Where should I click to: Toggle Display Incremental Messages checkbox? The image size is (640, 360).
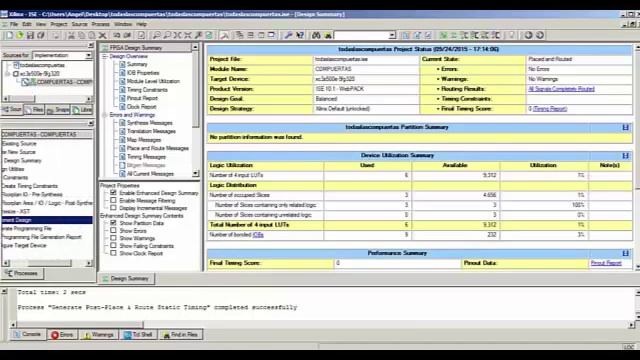[x=113, y=208]
